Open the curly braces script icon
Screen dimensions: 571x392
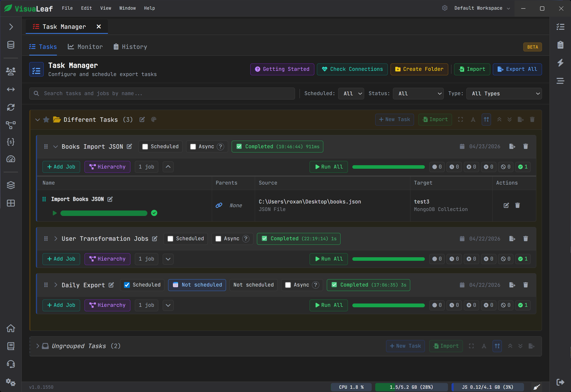coord(11,142)
